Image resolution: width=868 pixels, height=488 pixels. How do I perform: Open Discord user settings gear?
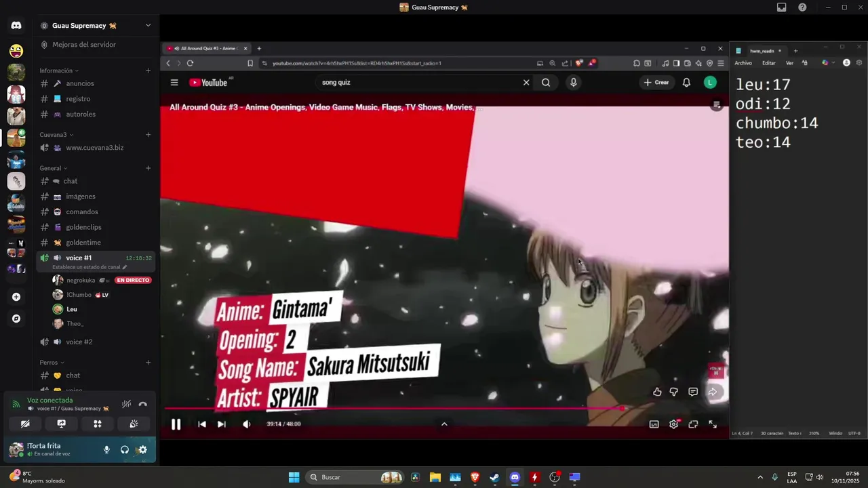coord(142,449)
